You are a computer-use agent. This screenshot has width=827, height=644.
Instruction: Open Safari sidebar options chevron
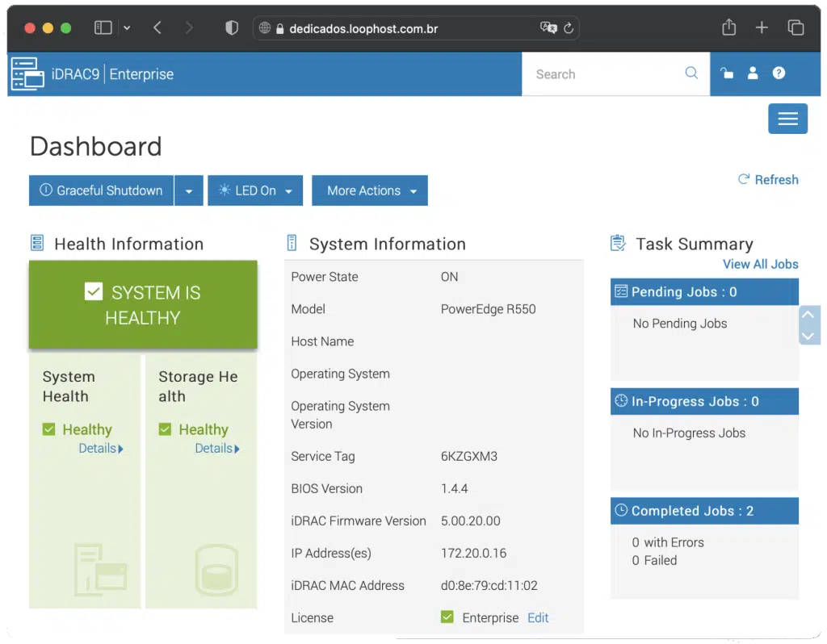coord(127,28)
